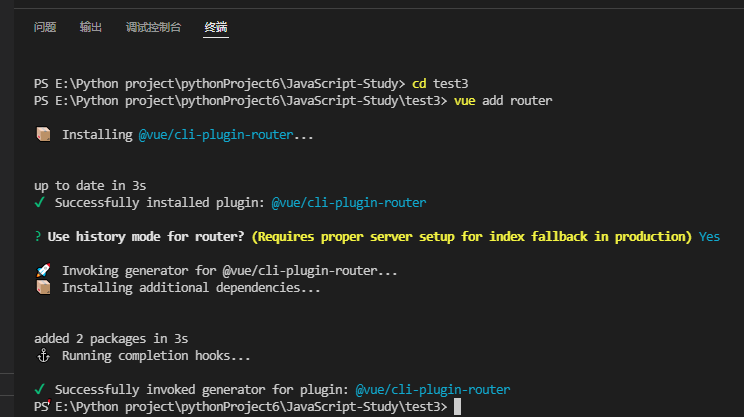Switch to the 问题 (Problems) tab
This screenshot has width=744, height=417.
[x=45, y=27]
